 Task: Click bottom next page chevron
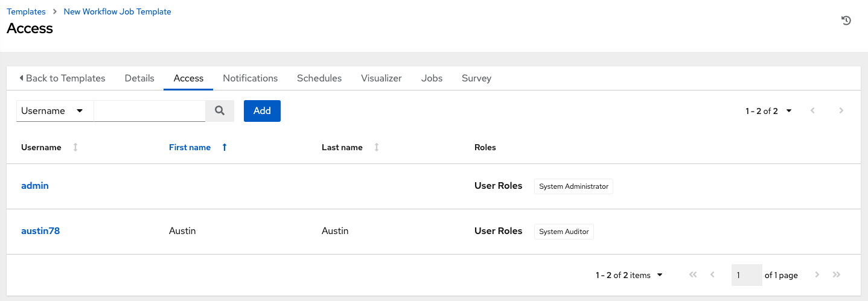coord(817,275)
